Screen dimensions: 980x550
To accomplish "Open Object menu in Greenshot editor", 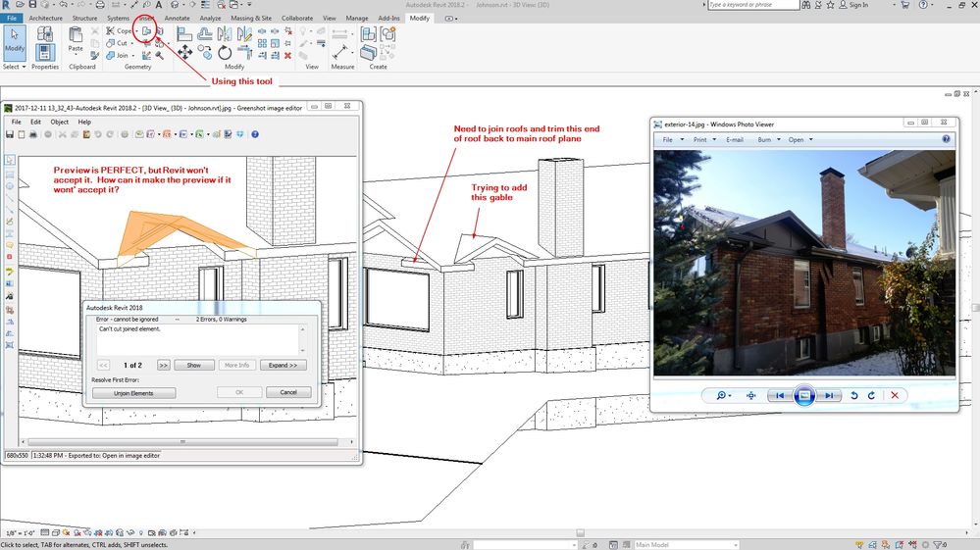I will click(59, 122).
